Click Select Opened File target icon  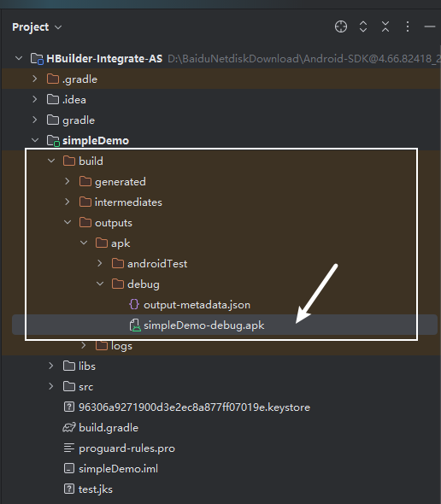click(341, 26)
